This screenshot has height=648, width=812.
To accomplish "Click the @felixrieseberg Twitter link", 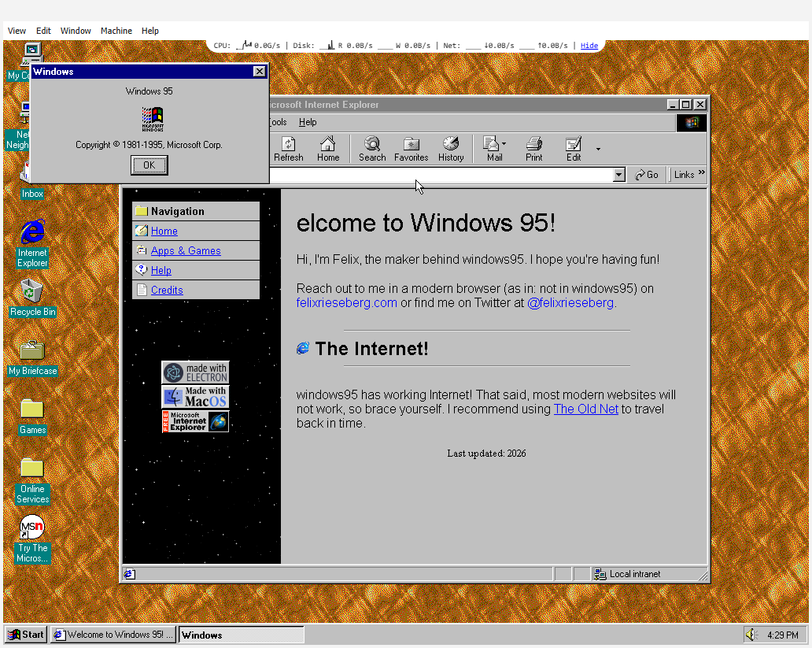I will tap(570, 303).
